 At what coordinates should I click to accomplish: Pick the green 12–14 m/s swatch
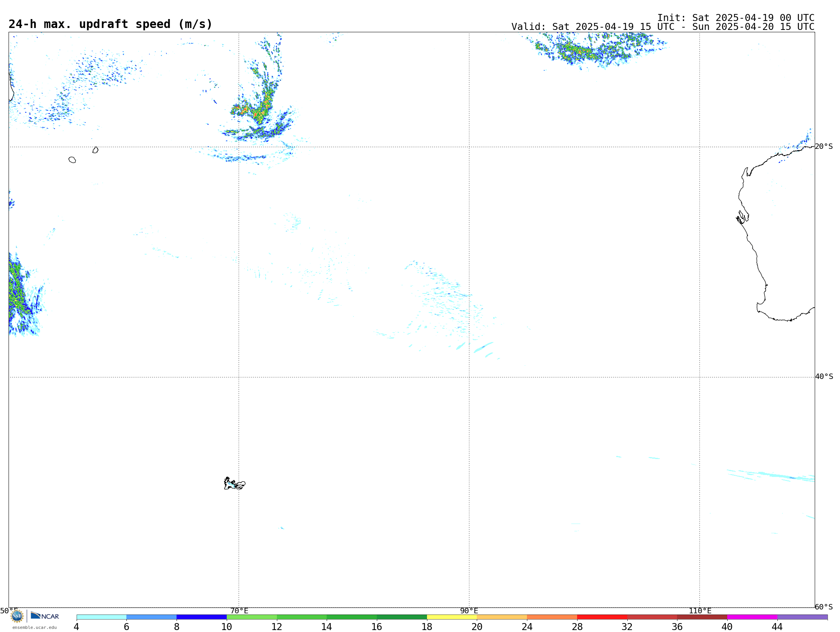tap(302, 617)
